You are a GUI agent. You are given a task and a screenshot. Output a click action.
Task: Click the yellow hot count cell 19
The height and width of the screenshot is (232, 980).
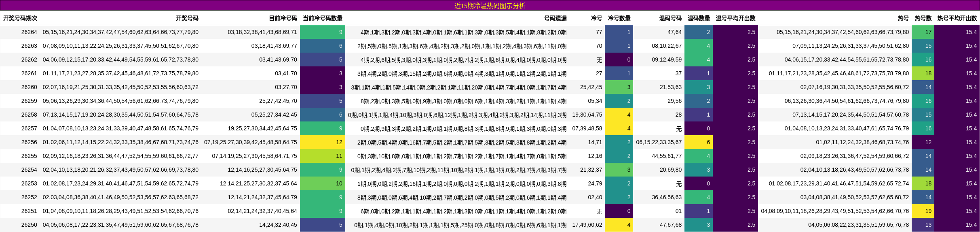[923, 211]
